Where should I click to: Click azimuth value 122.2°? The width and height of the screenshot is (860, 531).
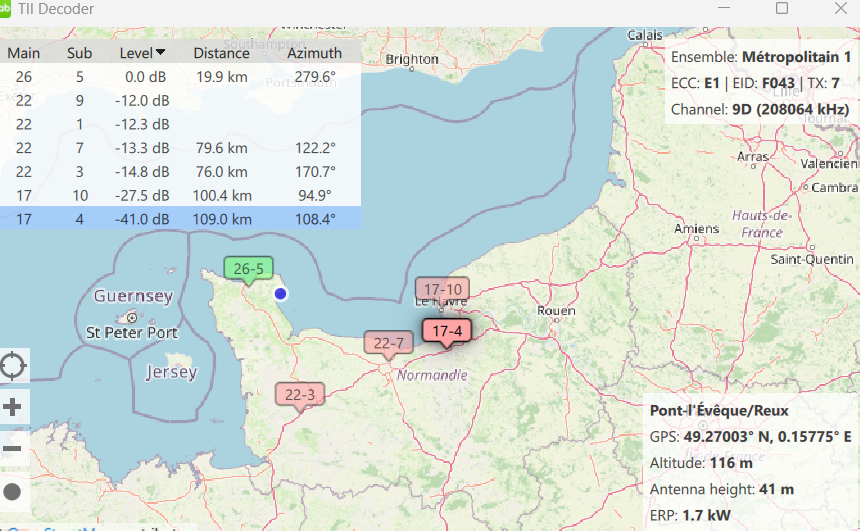click(315, 148)
